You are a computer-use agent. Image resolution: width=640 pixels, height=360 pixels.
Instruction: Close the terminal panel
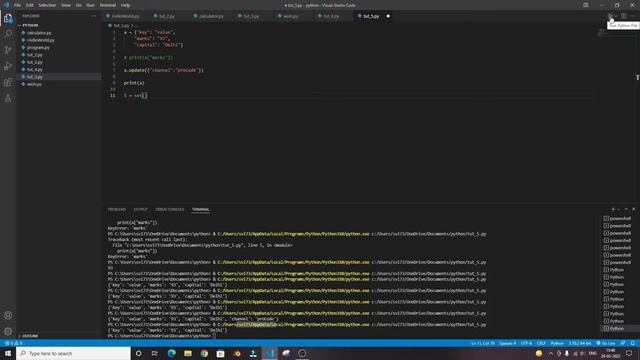tap(633, 209)
